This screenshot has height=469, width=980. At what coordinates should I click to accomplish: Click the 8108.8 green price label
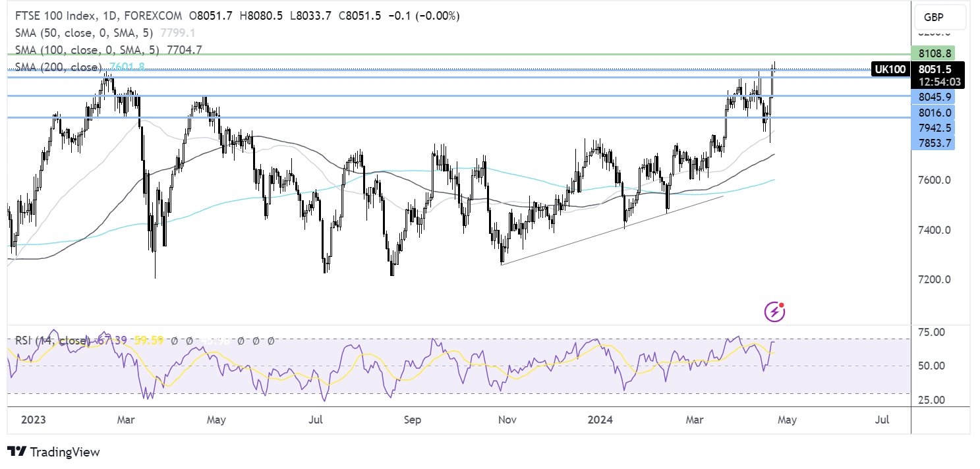point(932,53)
